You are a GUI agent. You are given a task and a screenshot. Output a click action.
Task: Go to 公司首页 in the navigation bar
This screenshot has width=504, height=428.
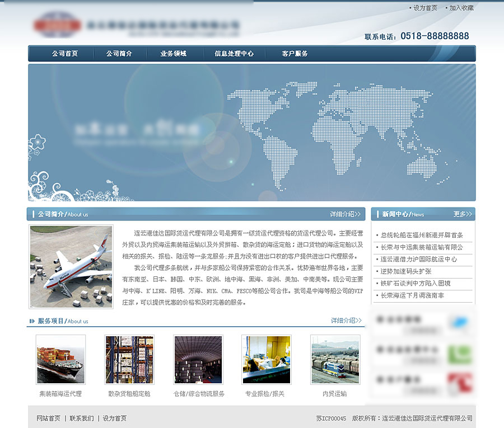point(64,54)
